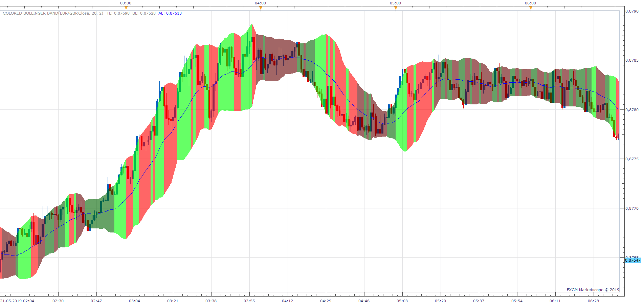The width and height of the screenshot is (644, 305).
Task: Click the 05:00 orange hour marker
Action: (x=396, y=8)
